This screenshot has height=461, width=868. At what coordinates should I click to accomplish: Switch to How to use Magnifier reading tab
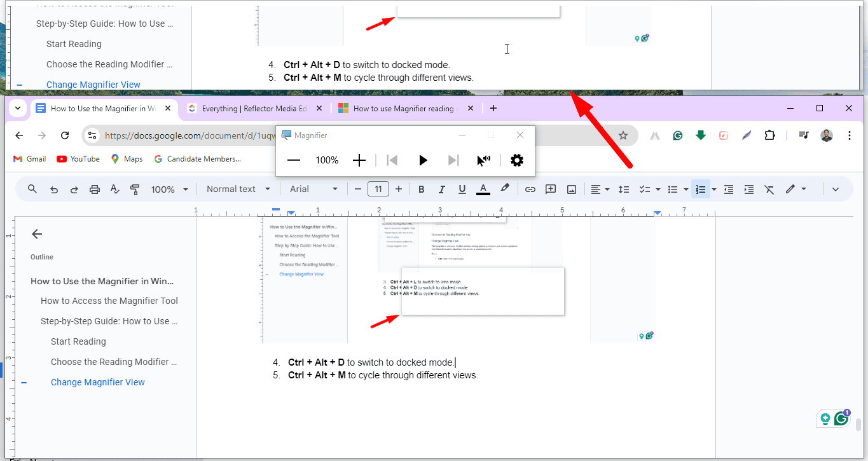pyautogui.click(x=403, y=109)
